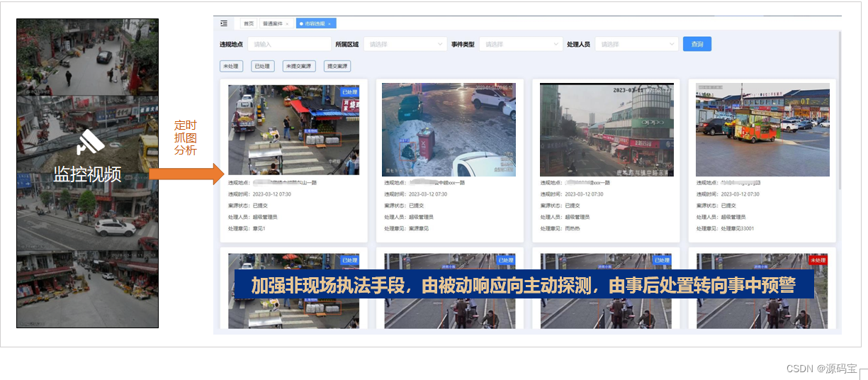Filter by 未提交案源 button
Viewport: 868px width, 380px height.
[299, 66]
